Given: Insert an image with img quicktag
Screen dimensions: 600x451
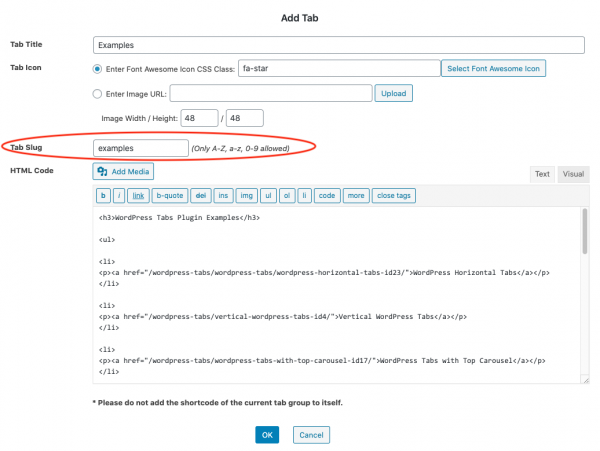Looking at the screenshot, I should 247,195.
